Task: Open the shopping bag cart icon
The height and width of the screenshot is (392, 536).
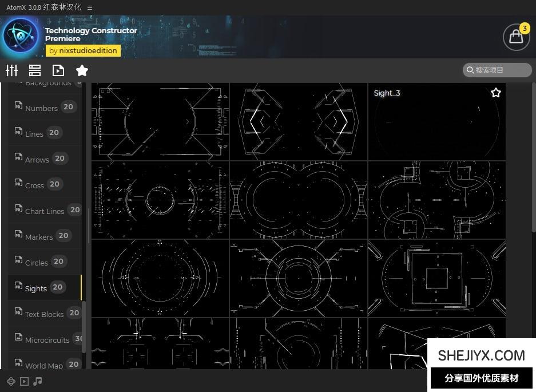Action: coord(516,37)
